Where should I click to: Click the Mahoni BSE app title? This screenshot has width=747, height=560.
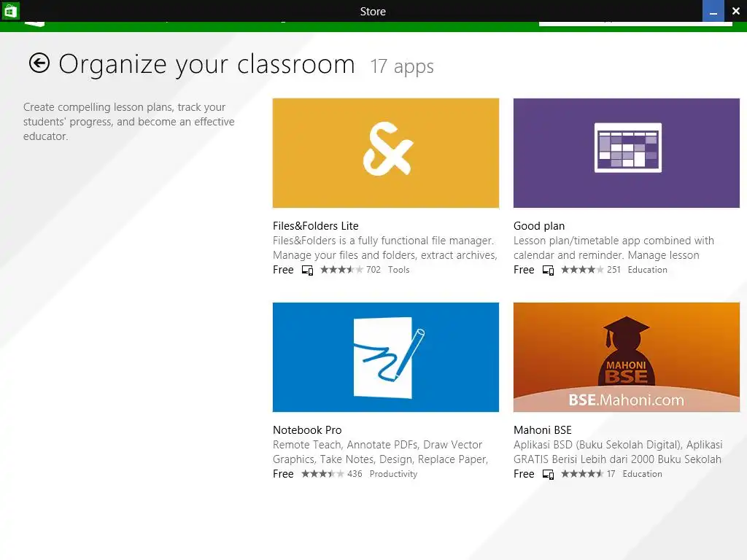click(542, 430)
